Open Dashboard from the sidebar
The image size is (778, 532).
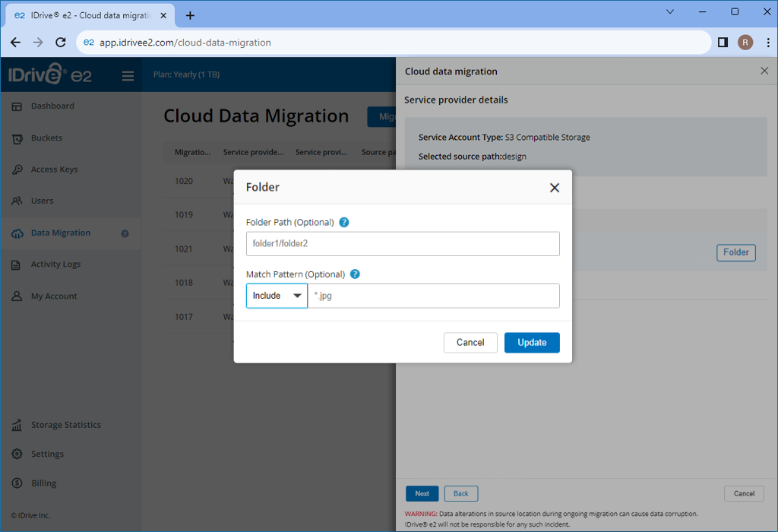tap(52, 106)
